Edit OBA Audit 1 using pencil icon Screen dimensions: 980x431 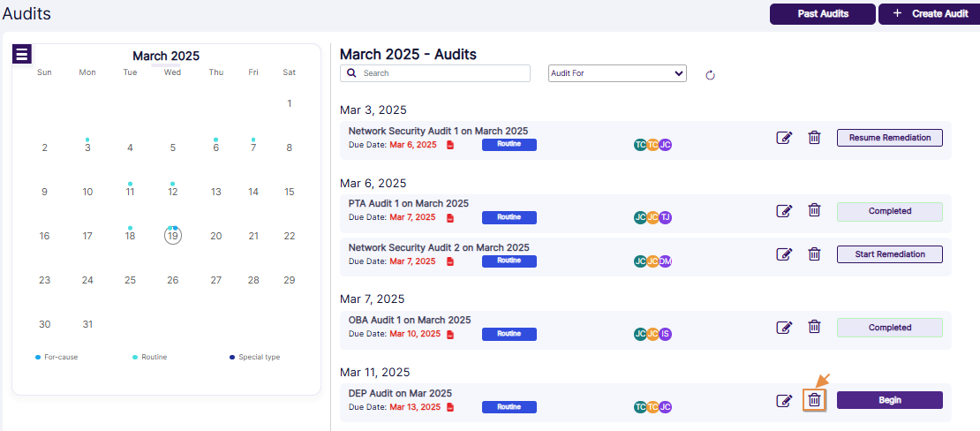click(x=784, y=328)
